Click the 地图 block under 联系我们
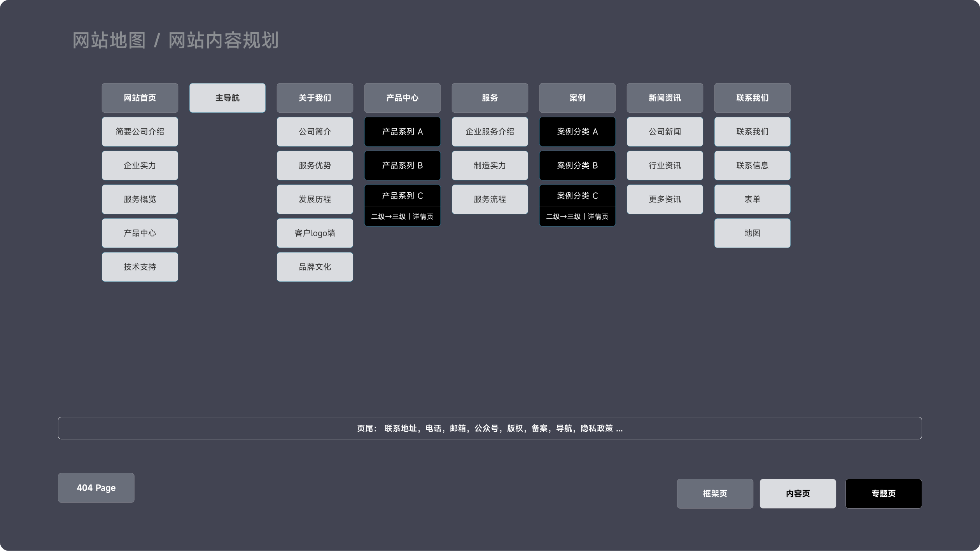Screen dimensions: 980x551 pos(752,233)
